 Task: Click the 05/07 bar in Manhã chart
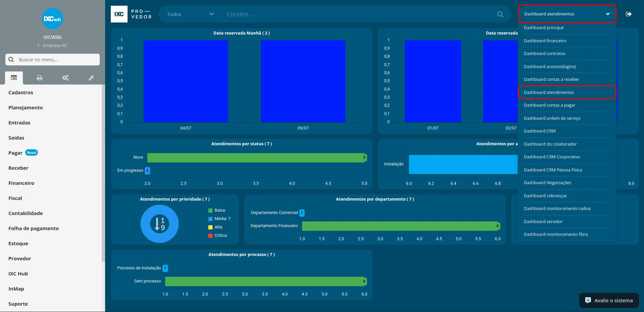(303, 81)
